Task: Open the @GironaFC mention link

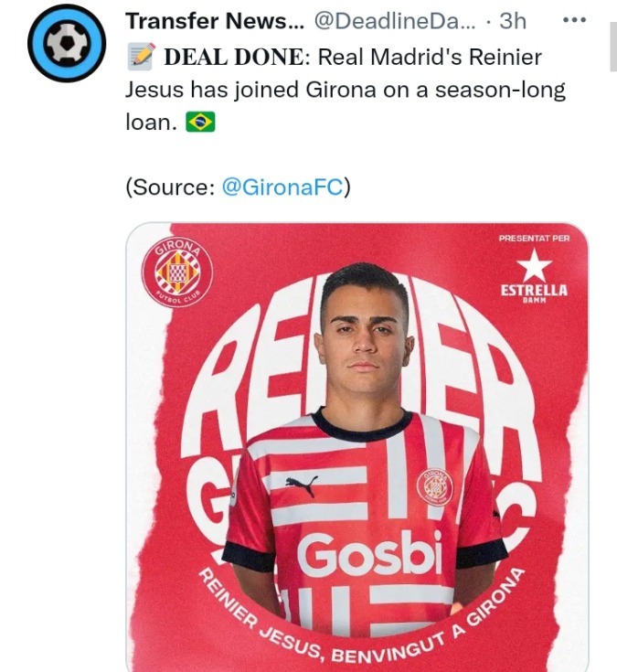Action: [x=282, y=187]
